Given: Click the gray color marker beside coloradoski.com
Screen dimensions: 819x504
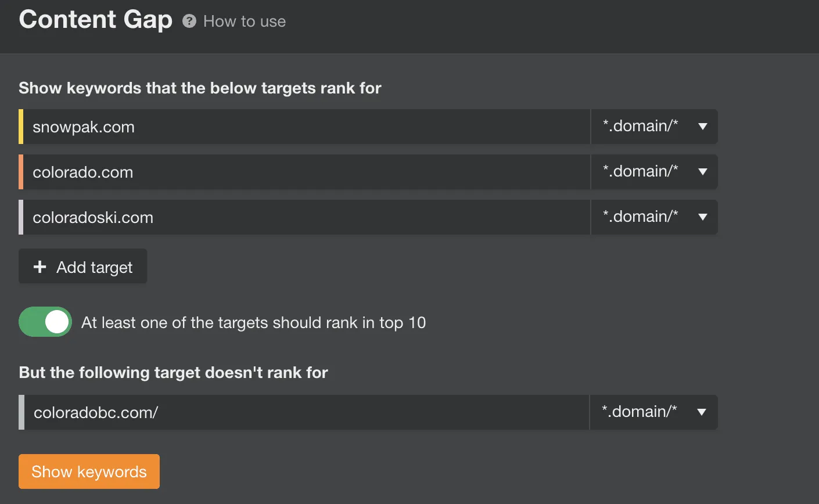Looking at the screenshot, I should tap(21, 217).
